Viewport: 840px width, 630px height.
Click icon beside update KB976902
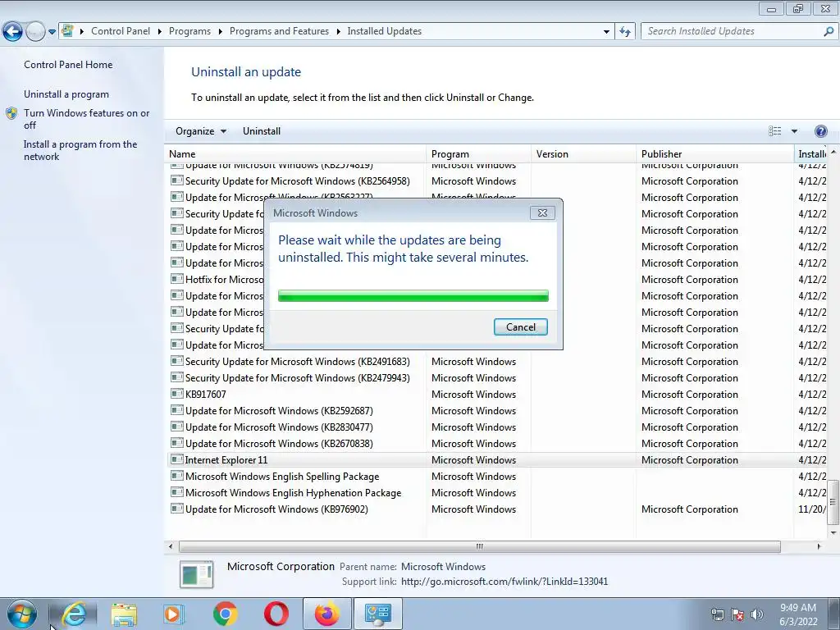177,509
